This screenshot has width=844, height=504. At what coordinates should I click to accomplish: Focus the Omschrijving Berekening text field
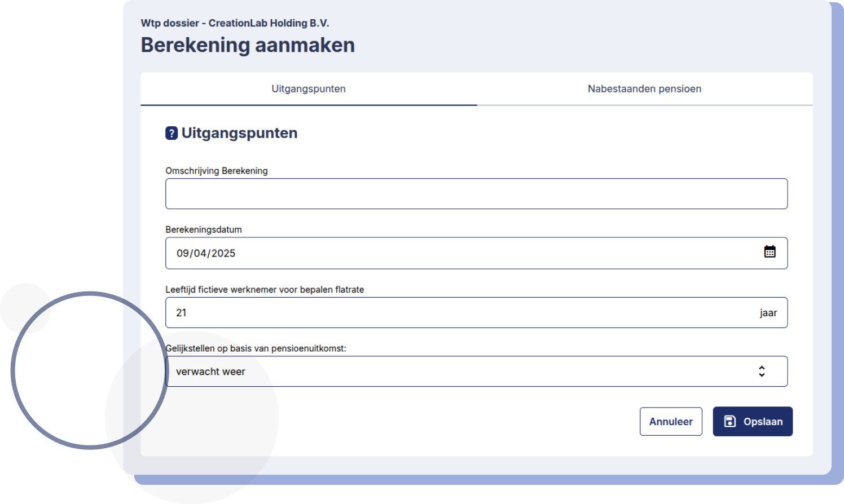click(x=476, y=194)
